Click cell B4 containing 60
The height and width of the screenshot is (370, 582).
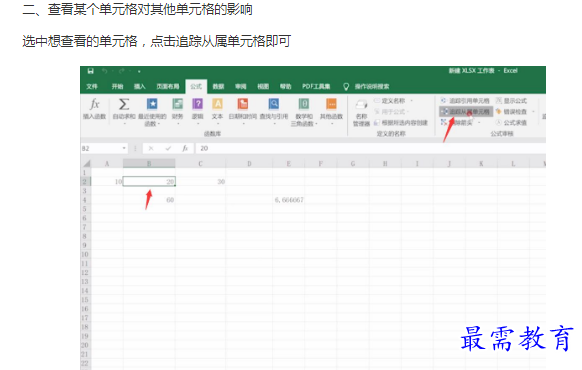[x=149, y=200]
